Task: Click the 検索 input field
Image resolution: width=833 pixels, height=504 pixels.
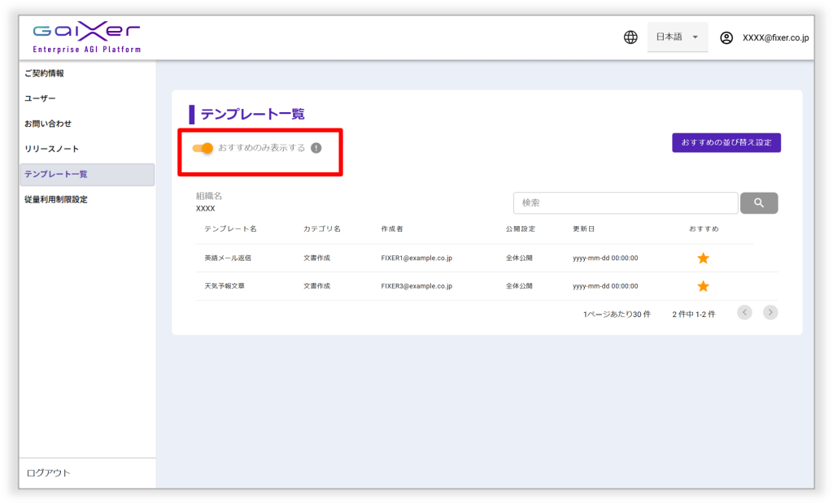Action: coord(625,202)
